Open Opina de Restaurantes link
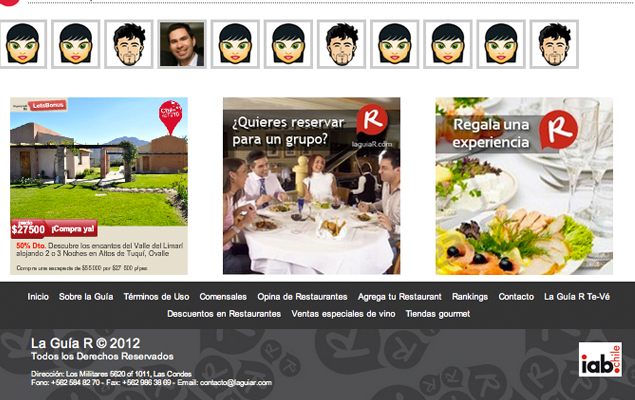 coord(302,297)
